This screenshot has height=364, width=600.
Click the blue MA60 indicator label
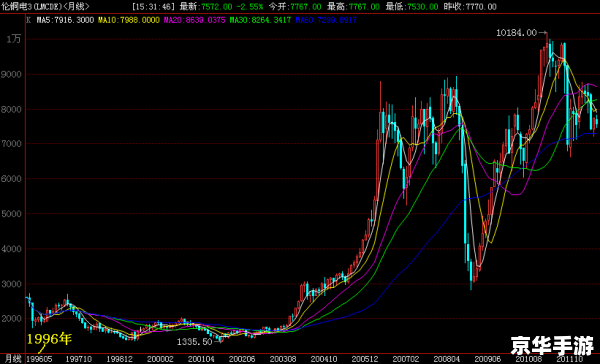click(x=326, y=20)
